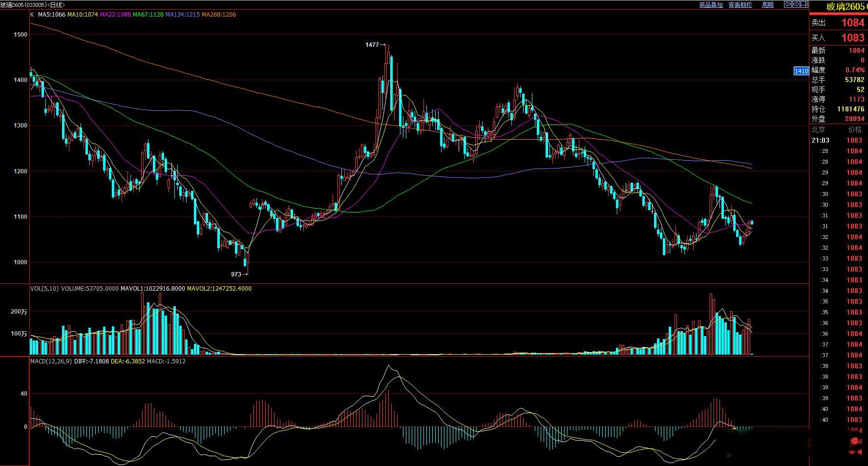Image resolution: width=868 pixels, height=466 pixels.
Task: Click the left arrow navigation icon
Action: (788, 4)
